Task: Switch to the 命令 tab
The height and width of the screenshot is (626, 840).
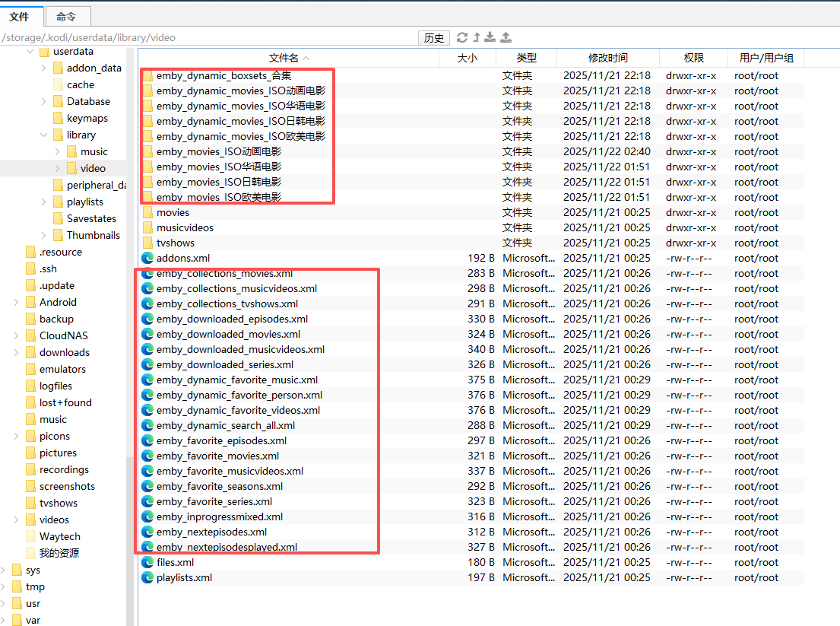Action: 67,16
